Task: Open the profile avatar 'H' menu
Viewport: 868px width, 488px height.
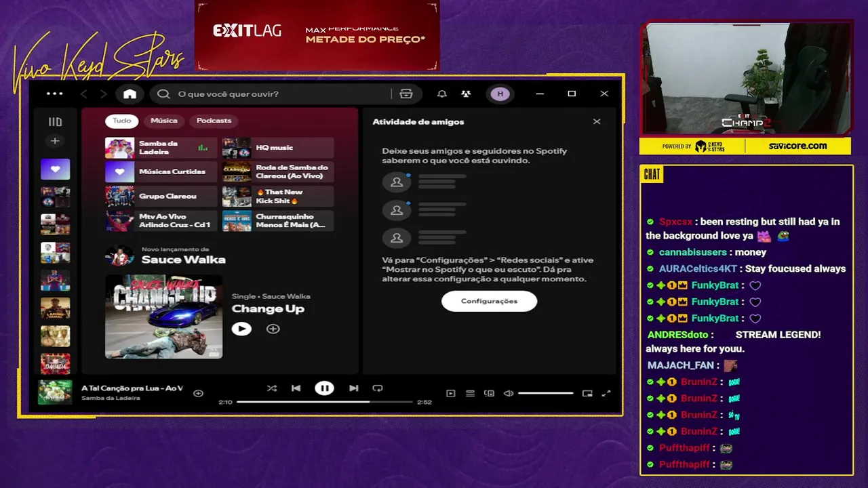Action: [500, 94]
